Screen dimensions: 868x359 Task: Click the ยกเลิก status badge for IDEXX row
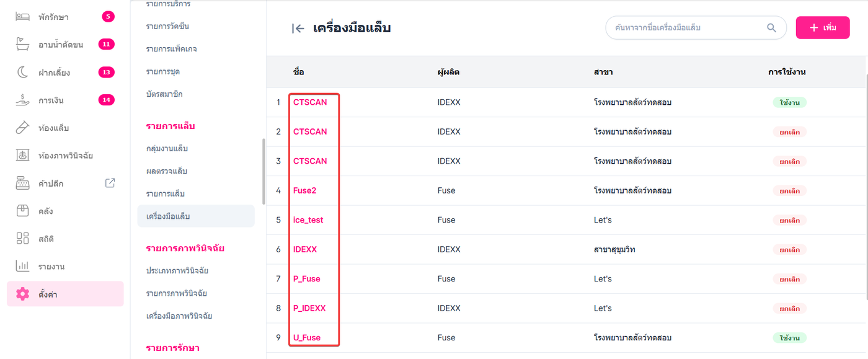(x=789, y=250)
